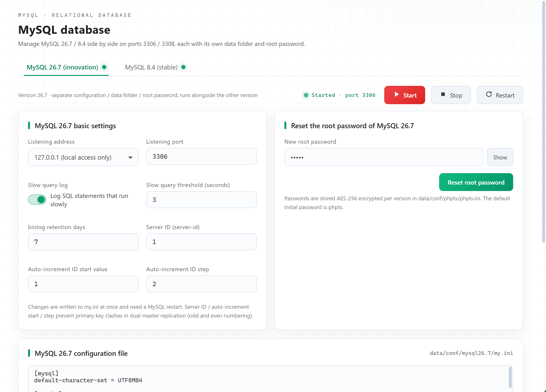This screenshot has width=546, height=392.
Task: Switch to MySQL 26.7 (innovation) tab
Action: point(66,67)
